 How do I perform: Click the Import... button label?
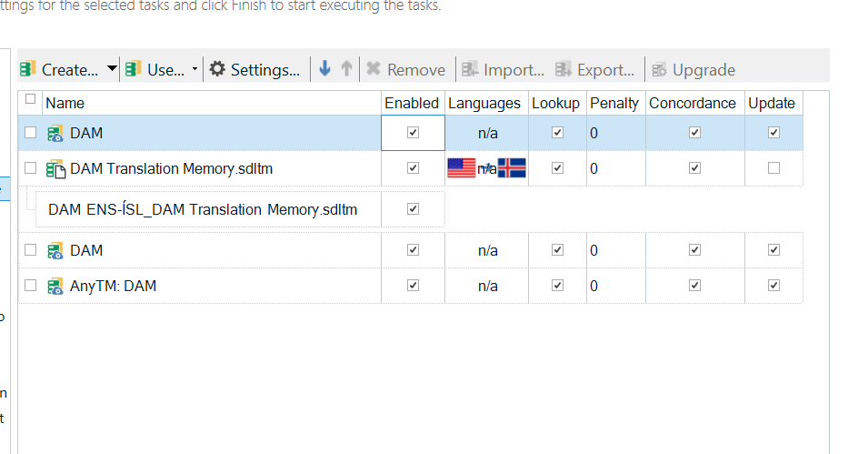(514, 70)
